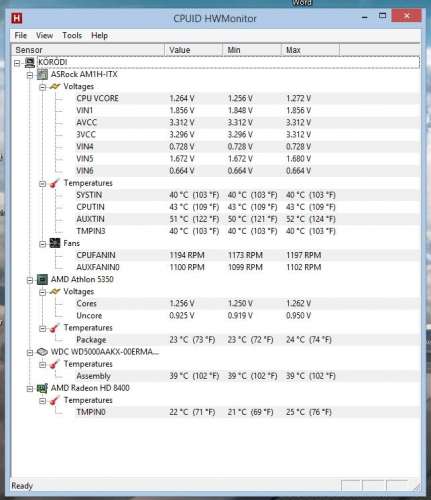Select the KORODI computer icon
The width and height of the screenshot is (431, 500).
(30, 62)
